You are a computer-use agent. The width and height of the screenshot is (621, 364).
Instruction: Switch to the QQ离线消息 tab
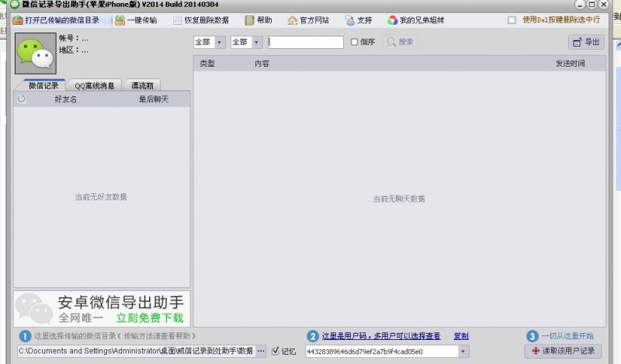click(94, 85)
